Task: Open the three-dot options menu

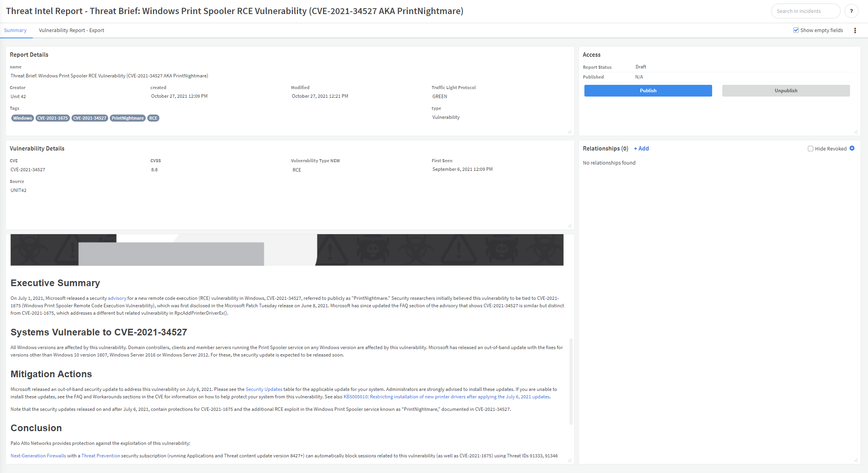Action: (855, 30)
